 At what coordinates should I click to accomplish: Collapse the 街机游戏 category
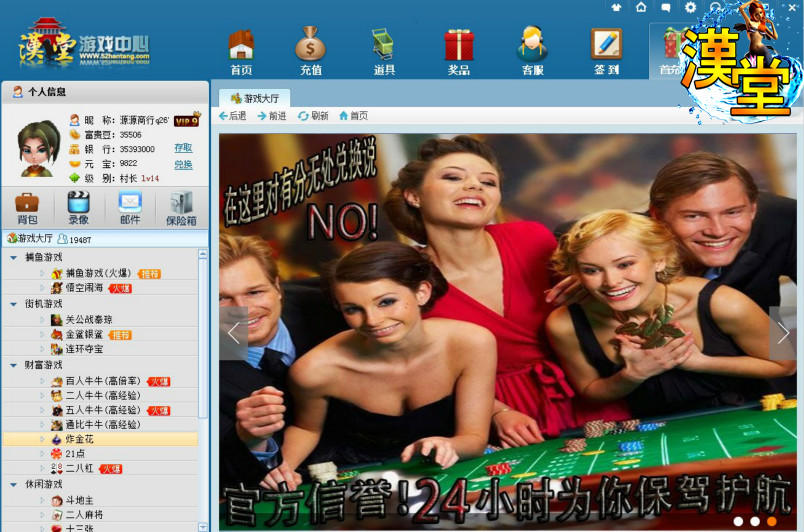(x=13, y=304)
